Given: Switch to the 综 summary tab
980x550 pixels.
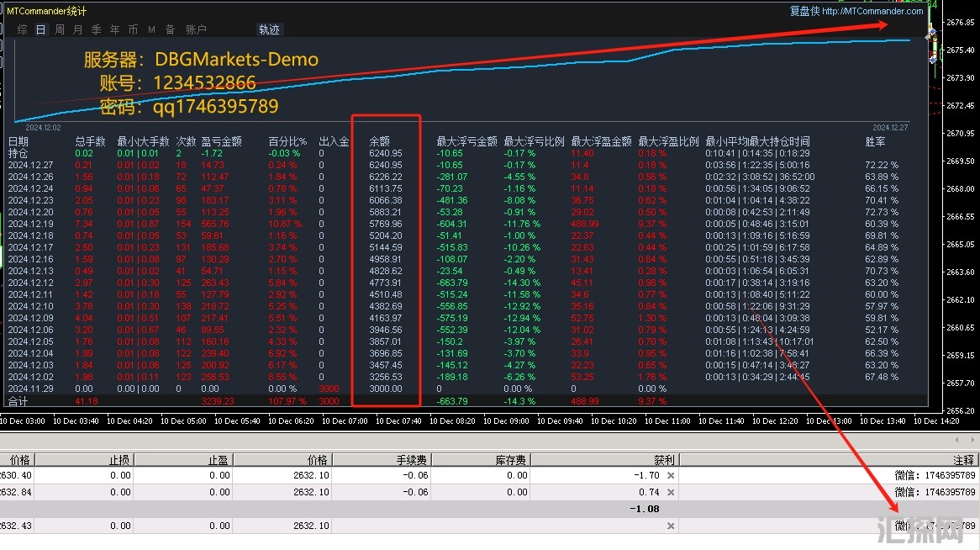Looking at the screenshot, I should [x=23, y=29].
